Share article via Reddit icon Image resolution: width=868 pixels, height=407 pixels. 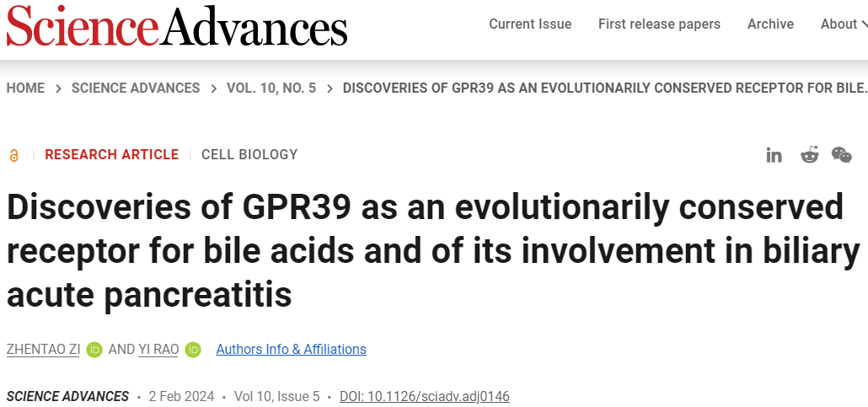tap(809, 155)
